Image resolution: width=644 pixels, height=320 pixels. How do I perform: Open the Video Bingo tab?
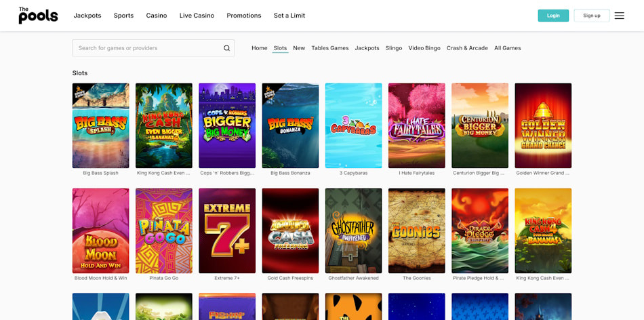pyautogui.click(x=424, y=48)
